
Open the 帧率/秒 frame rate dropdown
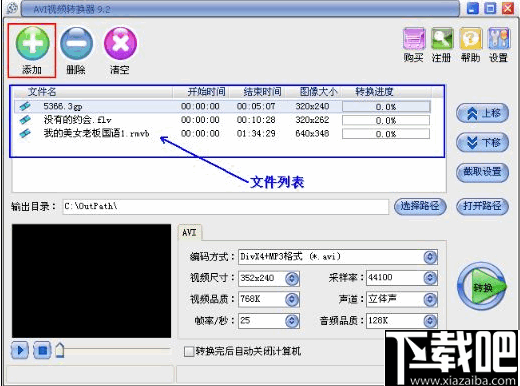[x=292, y=321]
